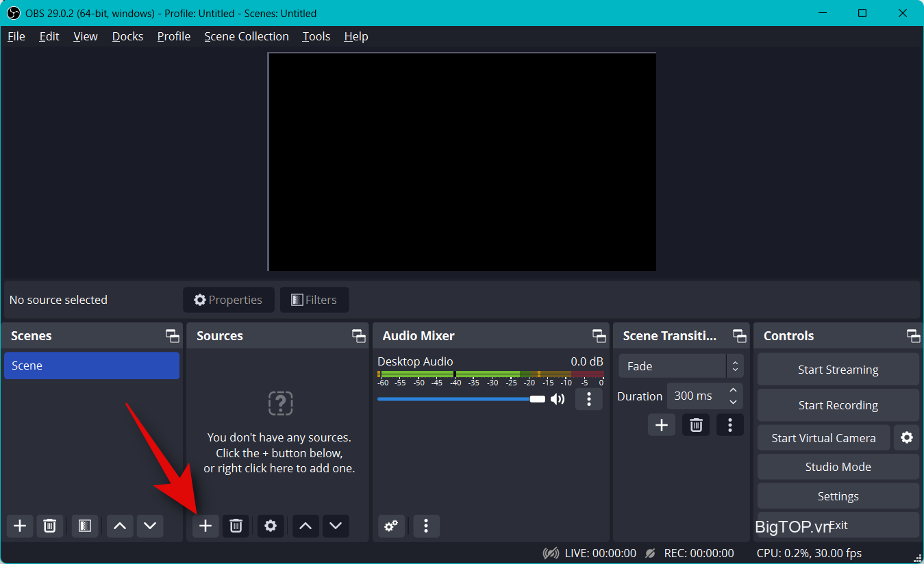Move source up arrow
924x564 pixels.
pos(305,526)
